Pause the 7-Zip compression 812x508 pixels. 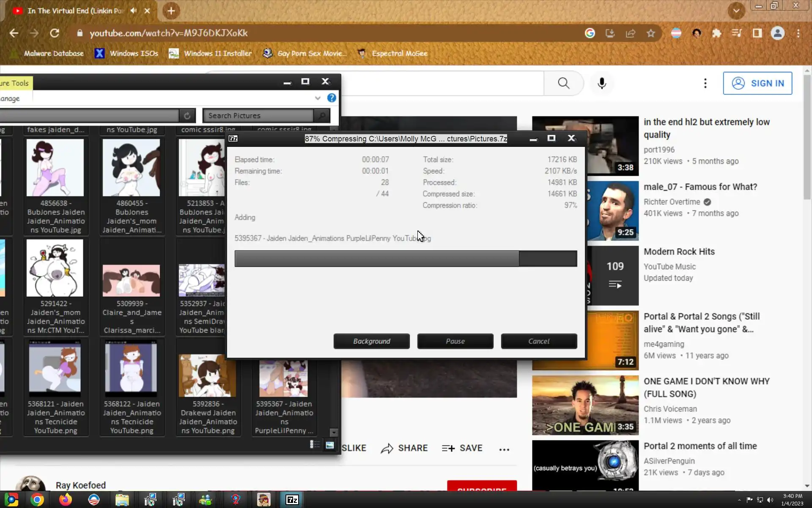click(455, 341)
